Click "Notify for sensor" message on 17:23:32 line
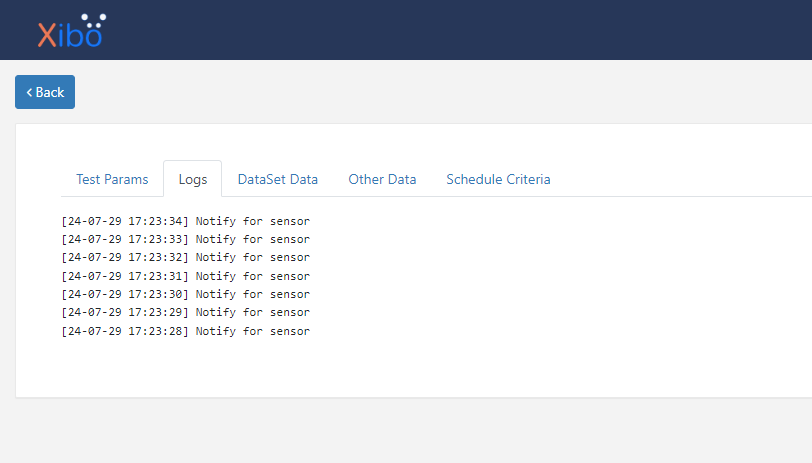 (x=252, y=257)
